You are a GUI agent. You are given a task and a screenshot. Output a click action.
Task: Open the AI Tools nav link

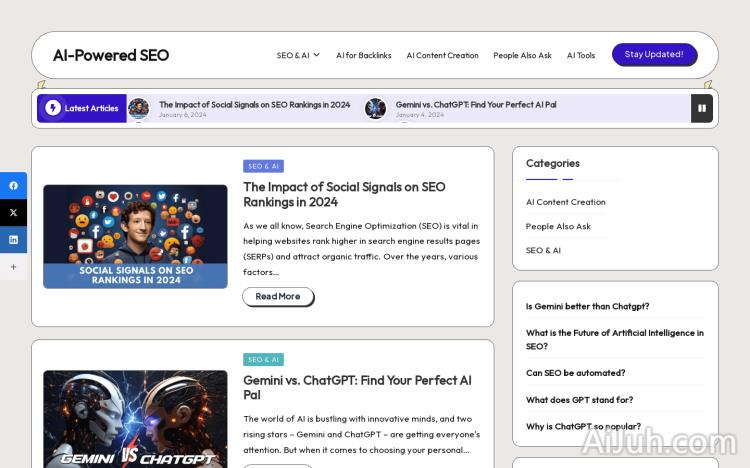581,55
